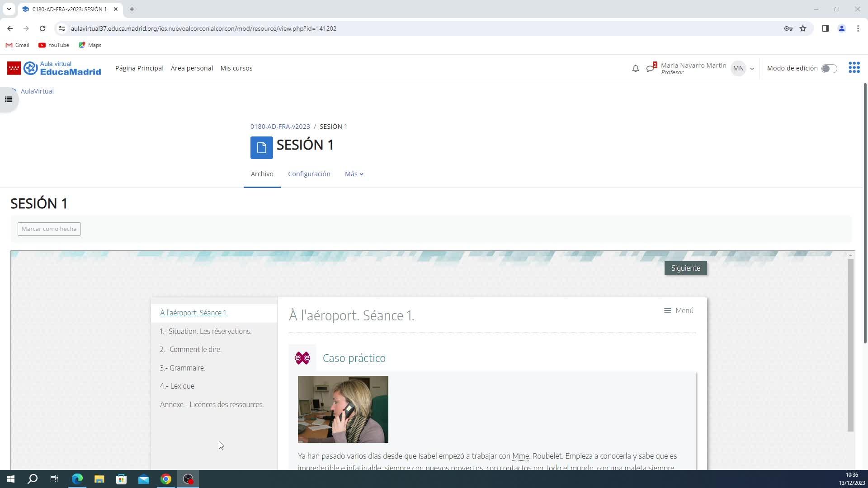The image size is (868, 488).
Task: Open Chrome side panel icon
Action: (x=825, y=28)
